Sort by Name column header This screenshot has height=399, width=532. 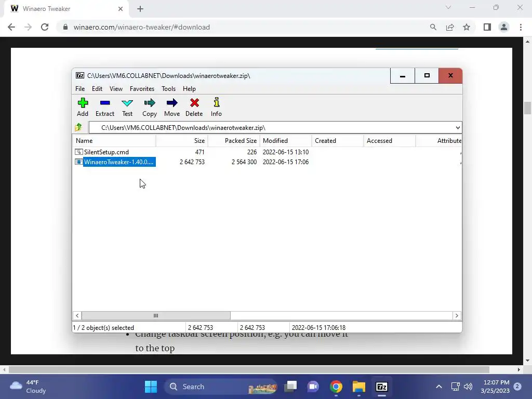[114, 140]
